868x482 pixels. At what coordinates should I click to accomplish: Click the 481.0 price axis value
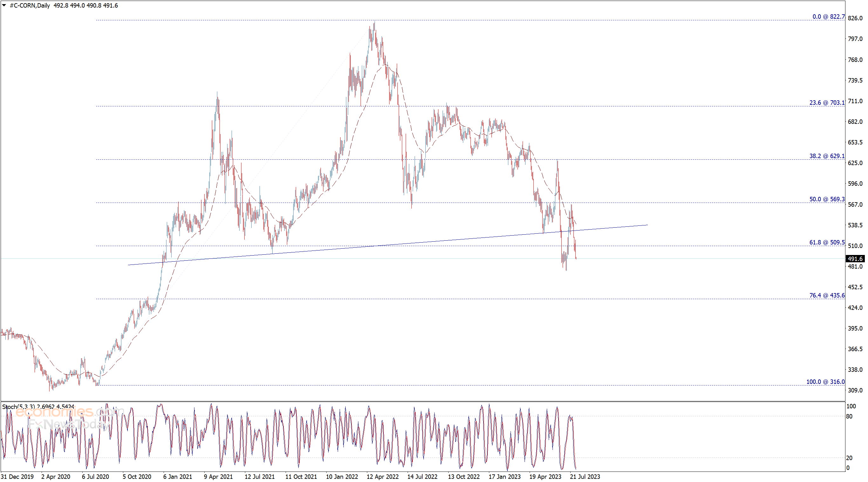(x=855, y=266)
